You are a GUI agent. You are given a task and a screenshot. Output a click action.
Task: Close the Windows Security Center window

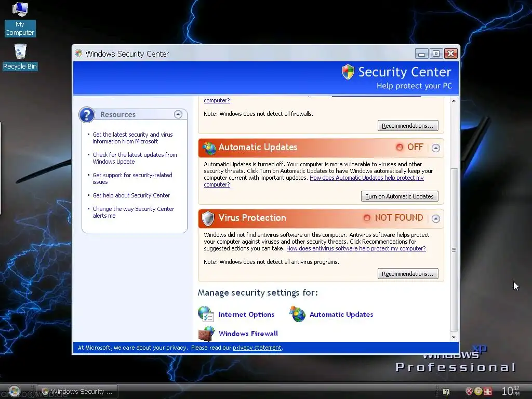click(450, 54)
